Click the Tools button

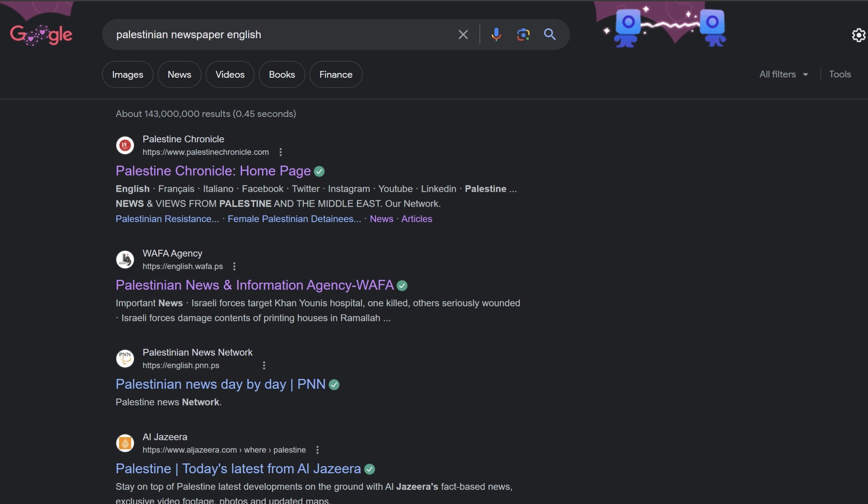click(x=840, y=74)
